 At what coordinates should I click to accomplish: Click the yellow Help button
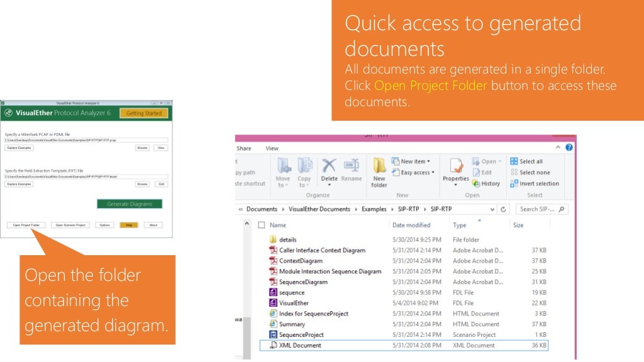point(129,225)
